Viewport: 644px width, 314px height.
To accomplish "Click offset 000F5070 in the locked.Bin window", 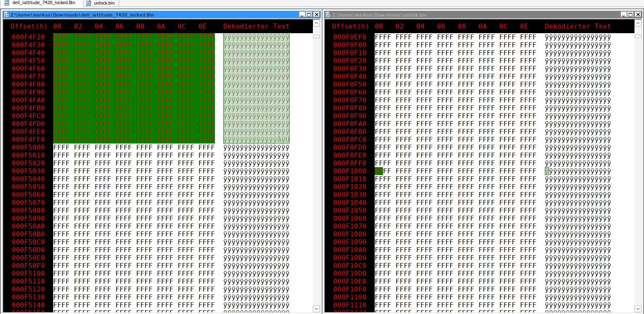I will pos(28,203).
